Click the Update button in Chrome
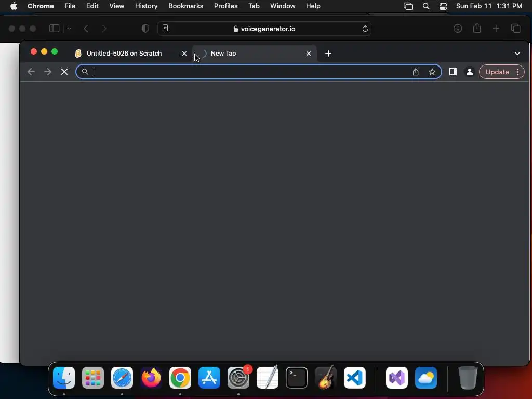This screenshot has width=532, height=399. (497, 72)
